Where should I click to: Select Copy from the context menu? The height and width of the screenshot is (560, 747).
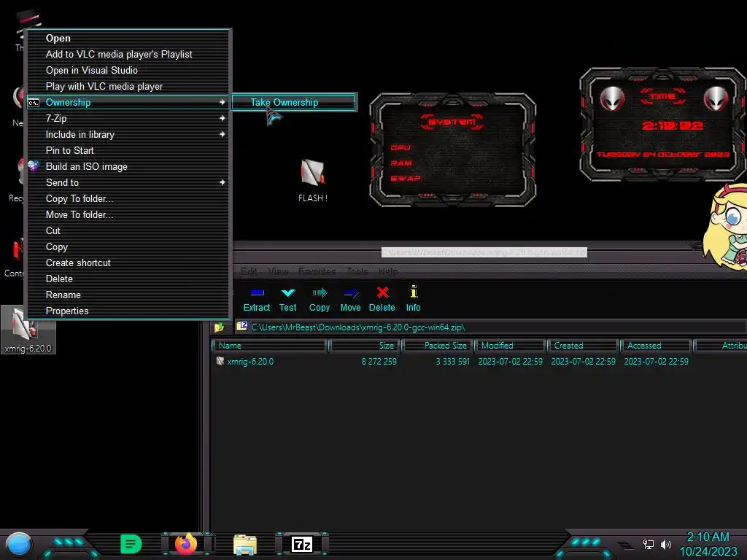pos(128,247)
